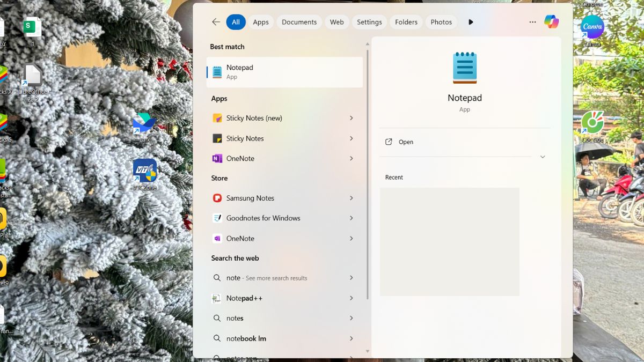Expand the "note" web search chevron
The height and width of the screenshot is (362, 644).
pyautogui.click(x=352, y=278)
